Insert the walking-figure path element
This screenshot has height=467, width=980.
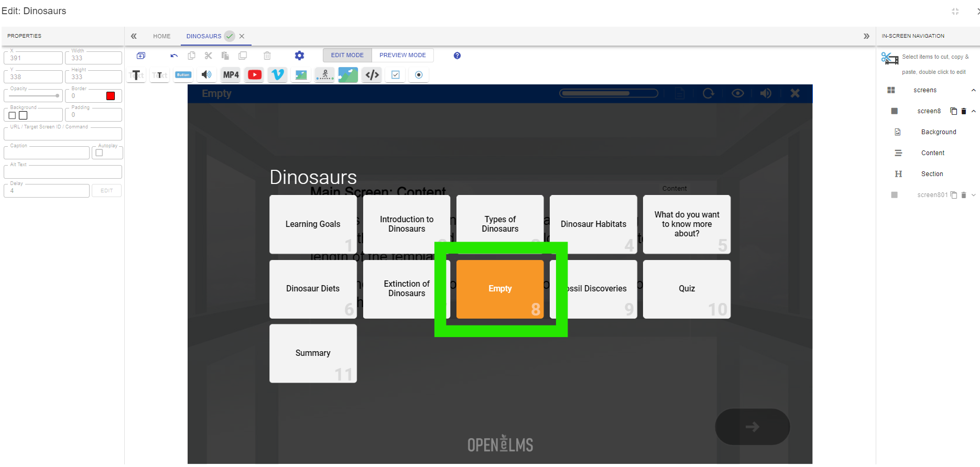point(324,75)
